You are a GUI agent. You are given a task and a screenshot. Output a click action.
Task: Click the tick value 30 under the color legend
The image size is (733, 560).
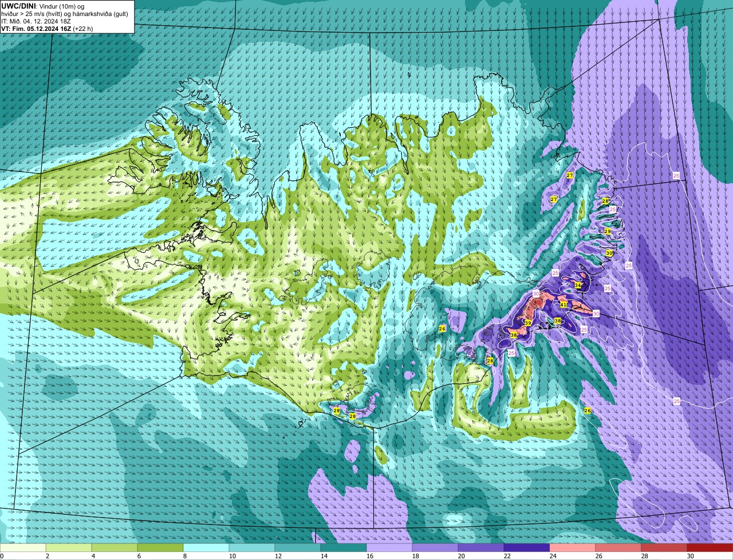tap(690, 556)
